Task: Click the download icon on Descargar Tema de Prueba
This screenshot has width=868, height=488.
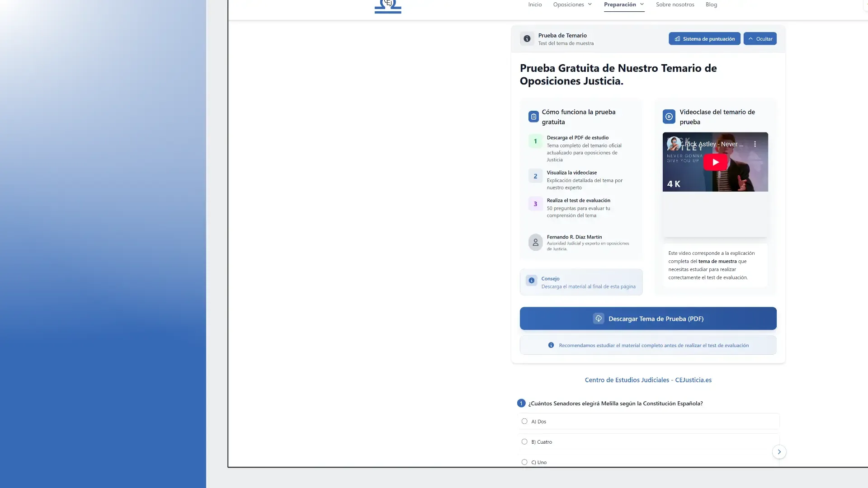Action: click(x=599, y=318)
